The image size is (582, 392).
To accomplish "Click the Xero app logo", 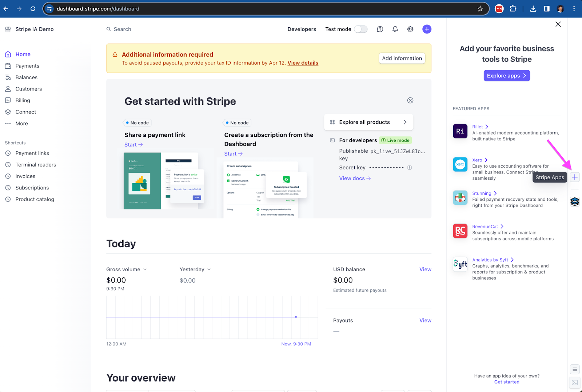I will pyautogui.click(x=460, y=164).
